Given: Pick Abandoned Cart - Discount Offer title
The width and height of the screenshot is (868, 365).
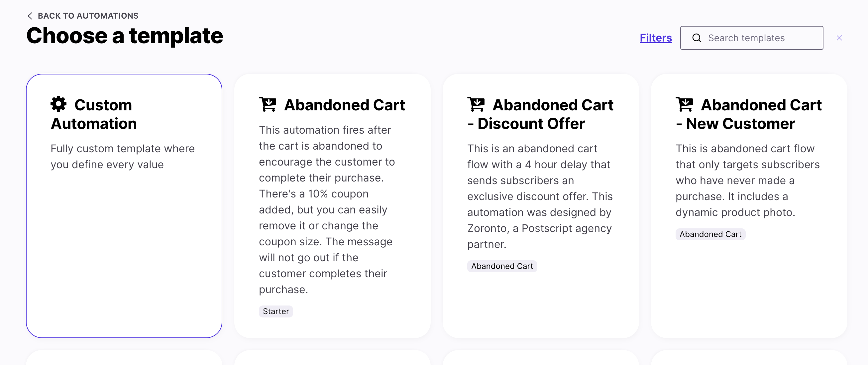Looking at the screenshot, I should coord(540,114).
